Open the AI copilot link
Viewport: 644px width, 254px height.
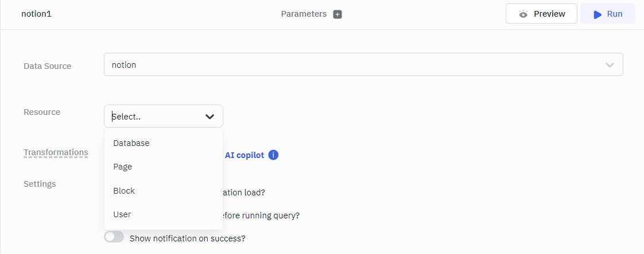click(245, 155)
